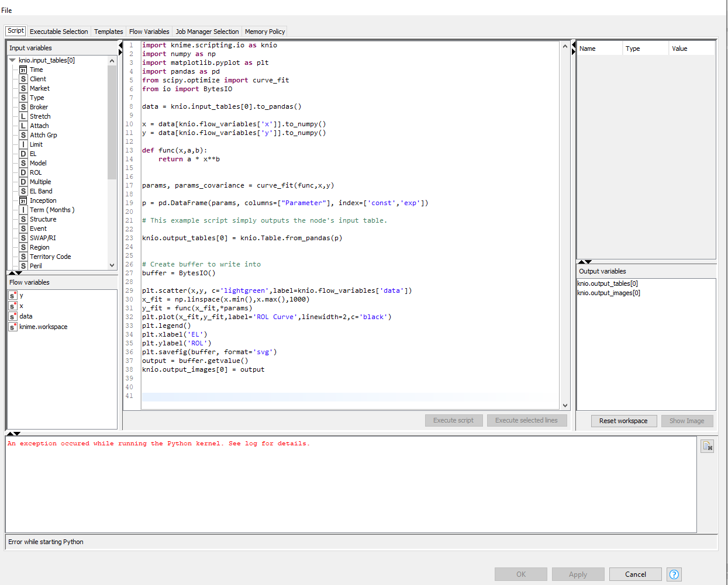
Task: Open the Job Manager Selection tab
Action: 207,32
